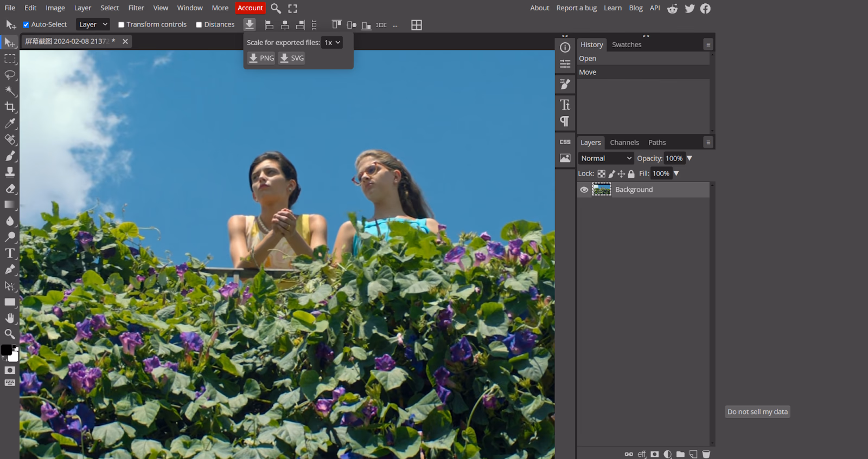868x459 pixels.
Task: Switch to the Channels tab
Action: (x=624, y=143)
